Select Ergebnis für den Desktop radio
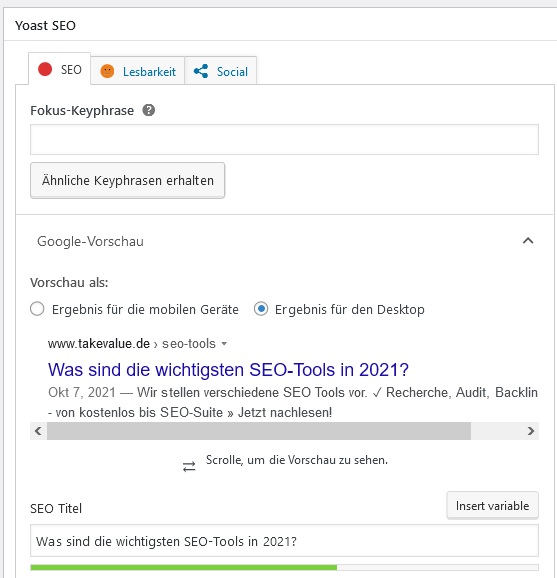Image resolution: width=557 pixels, height=578 pixels. (x=261, y=309)
